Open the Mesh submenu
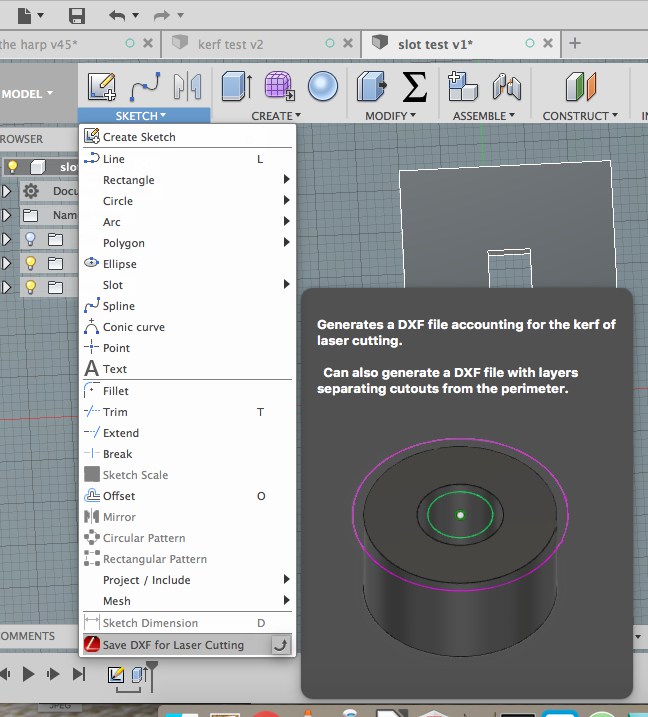The image size is (648, 717). pos(187,601)
